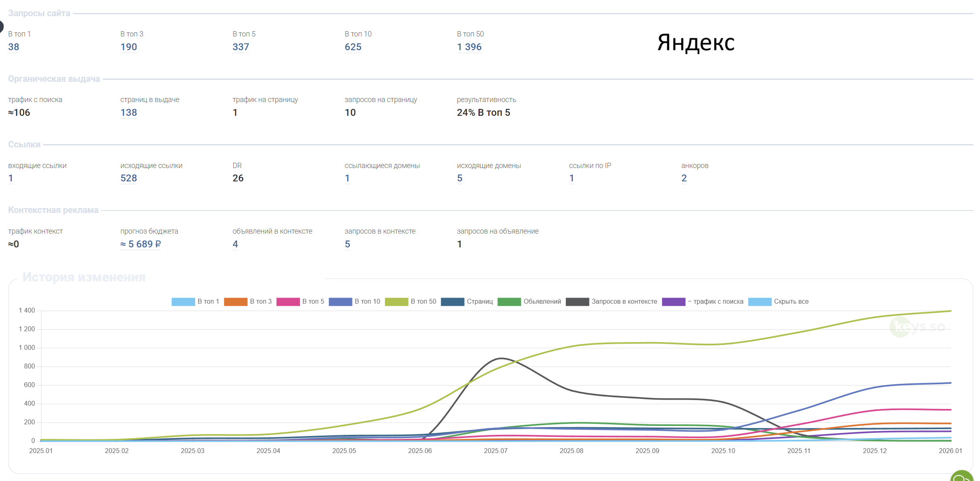Open the queries in context value under запросов в контексте
Image resolution: width=980 pixels, height=481 pixels.
[x=347, y=244]
